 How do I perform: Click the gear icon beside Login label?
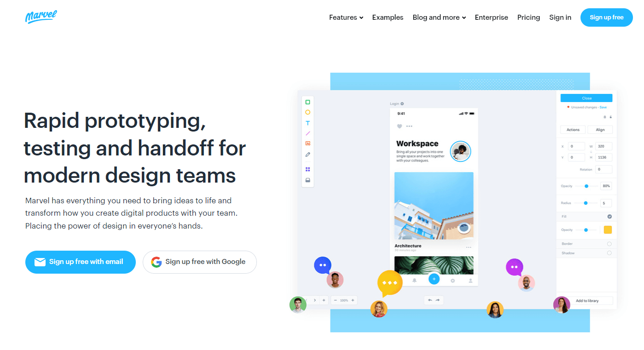(x=402, y=104)
